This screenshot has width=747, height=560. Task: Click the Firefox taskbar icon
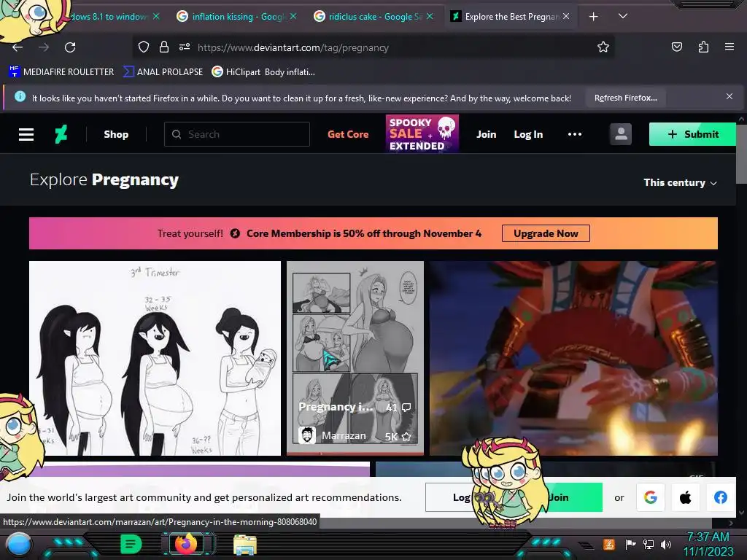pyautogui.click(x=186, y=543)
